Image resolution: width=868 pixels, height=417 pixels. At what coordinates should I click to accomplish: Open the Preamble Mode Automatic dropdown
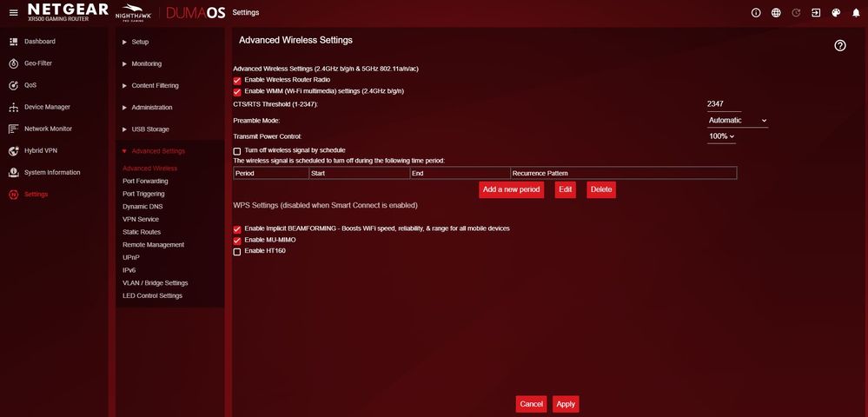pyautogui.click(x=738, y=120)
